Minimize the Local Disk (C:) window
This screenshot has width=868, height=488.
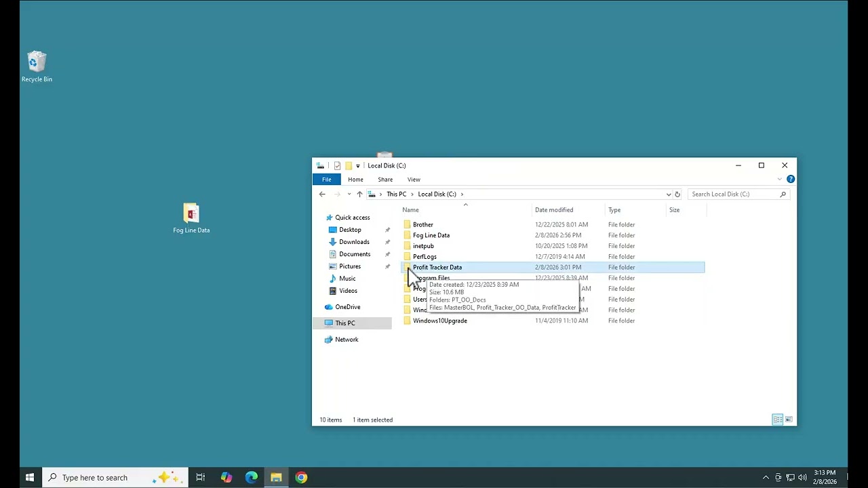click(738, 165)
